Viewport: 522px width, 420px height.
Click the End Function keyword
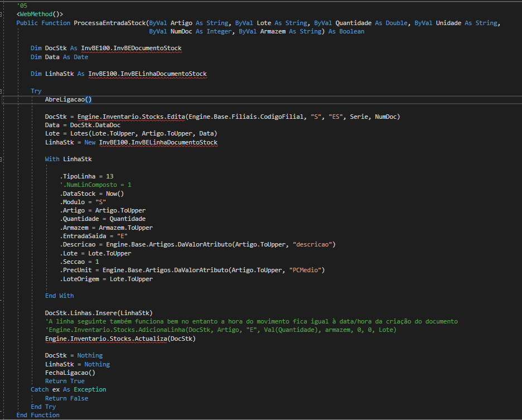(38, 415)
